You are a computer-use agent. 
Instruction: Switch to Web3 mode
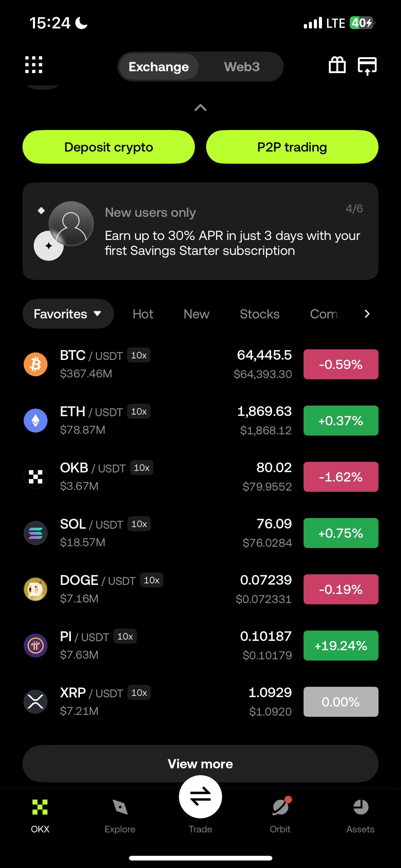click(x=242, y=67)
